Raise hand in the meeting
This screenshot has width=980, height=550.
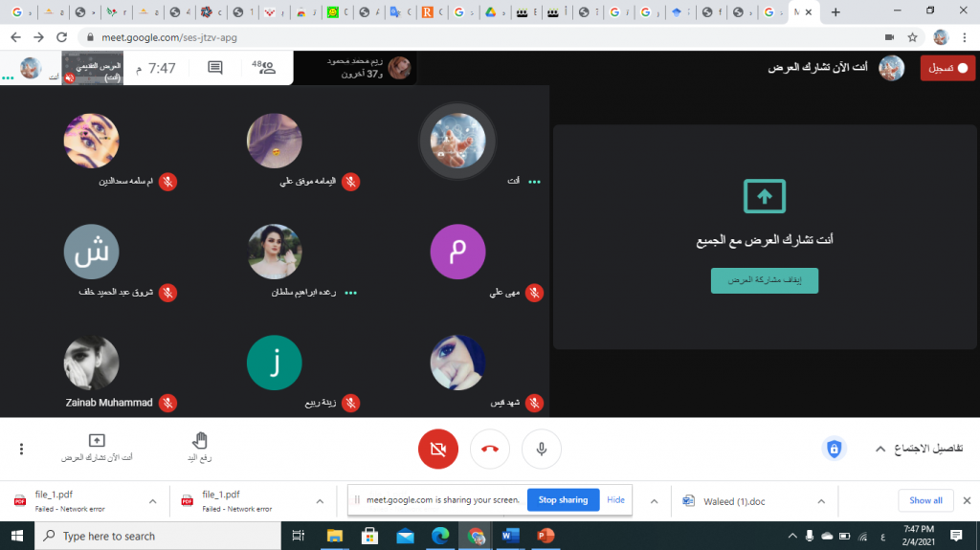click(x=200, y=447)
